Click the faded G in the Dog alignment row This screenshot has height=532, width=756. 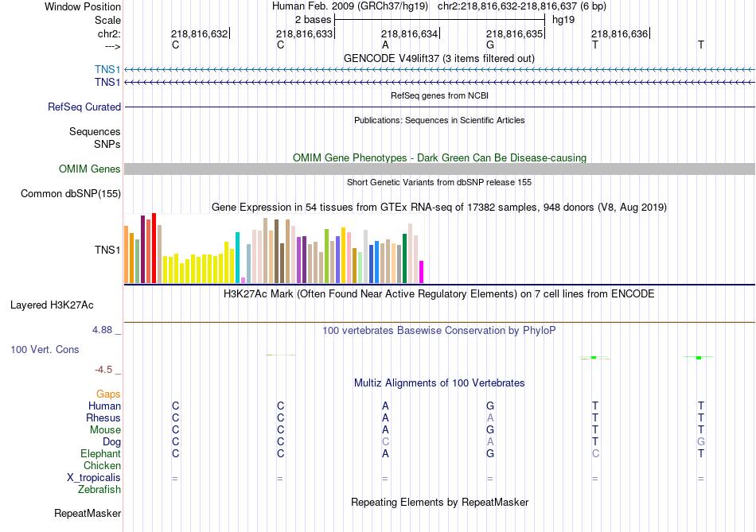(700, 442)
